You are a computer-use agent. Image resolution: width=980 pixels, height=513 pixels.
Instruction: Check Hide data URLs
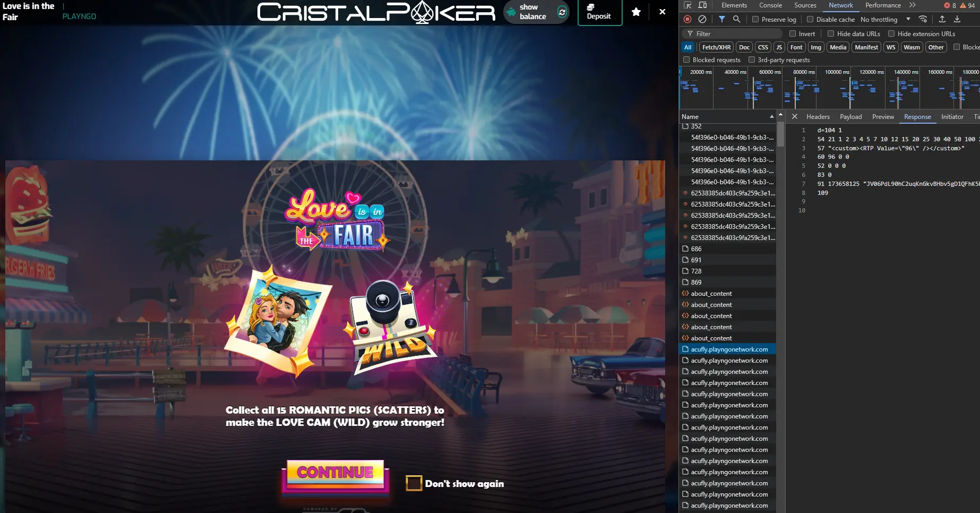831,33
